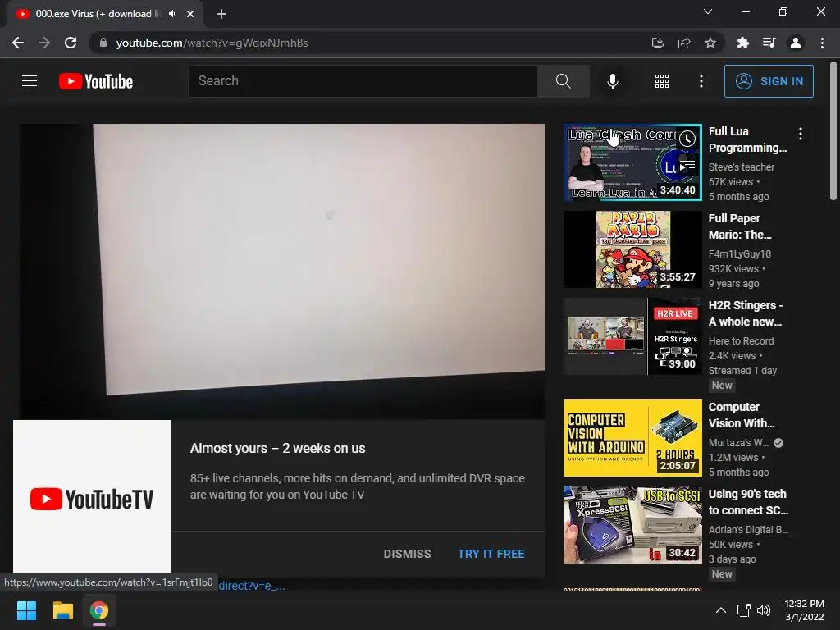This screenshot has width=840, height=630.
Task: Start voice search with microphone icon
Action: pos(612,81)
